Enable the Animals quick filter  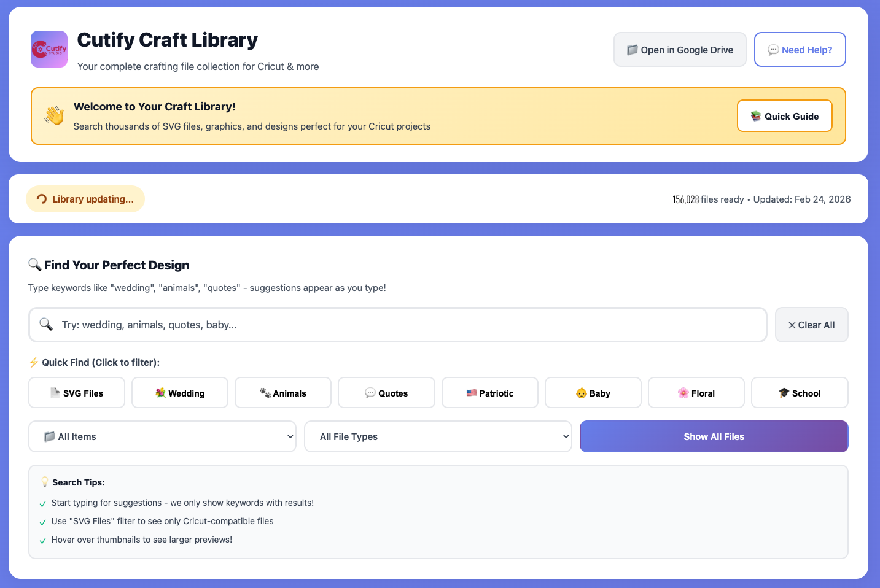(x=283, y=393)
